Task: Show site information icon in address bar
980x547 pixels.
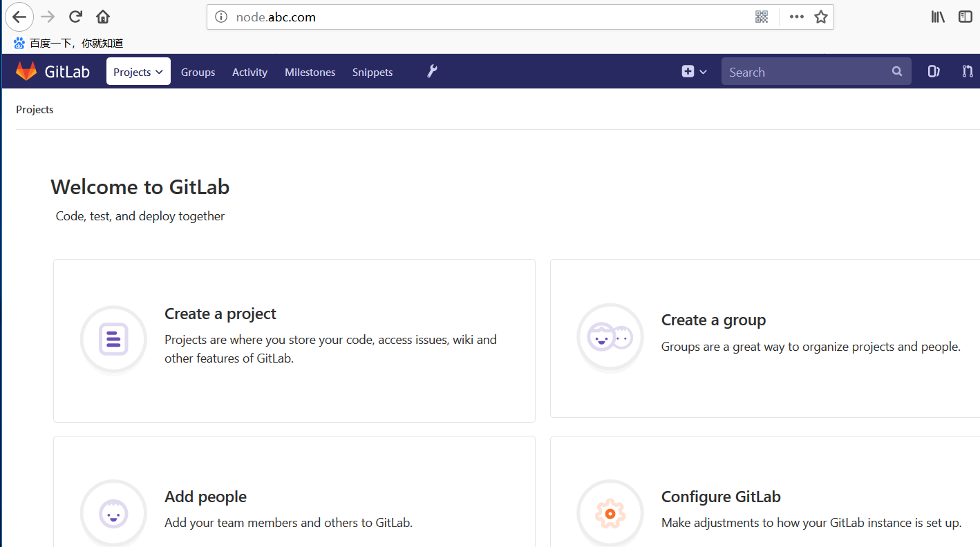Action: tap(221, 17)
